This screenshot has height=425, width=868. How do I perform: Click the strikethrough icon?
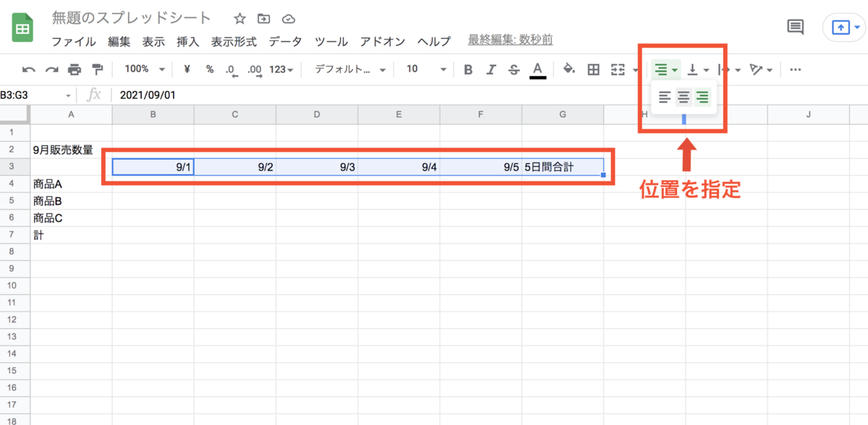[x=514, y=69]
